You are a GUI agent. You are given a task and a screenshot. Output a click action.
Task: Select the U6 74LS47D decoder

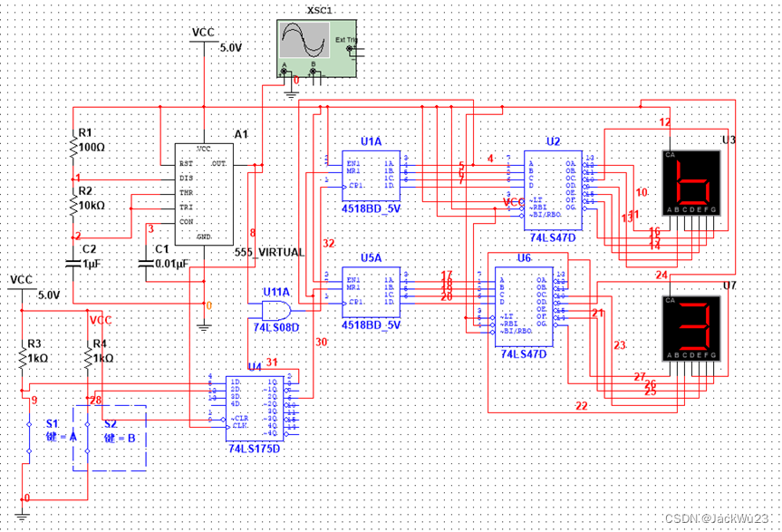(524, 306)
